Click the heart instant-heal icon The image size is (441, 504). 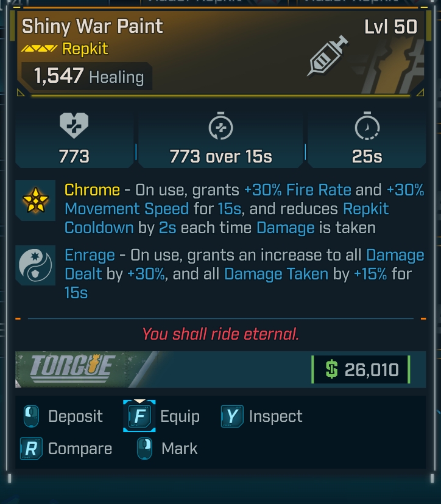[x=74, y=127]
